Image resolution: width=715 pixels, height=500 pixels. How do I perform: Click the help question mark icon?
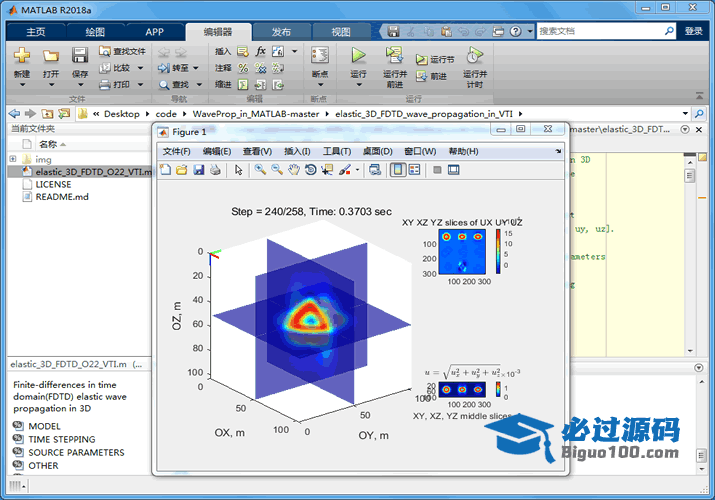515,31
